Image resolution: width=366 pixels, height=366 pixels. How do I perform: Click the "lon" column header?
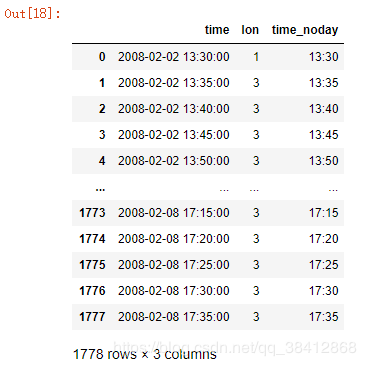(x=250, y=30)
